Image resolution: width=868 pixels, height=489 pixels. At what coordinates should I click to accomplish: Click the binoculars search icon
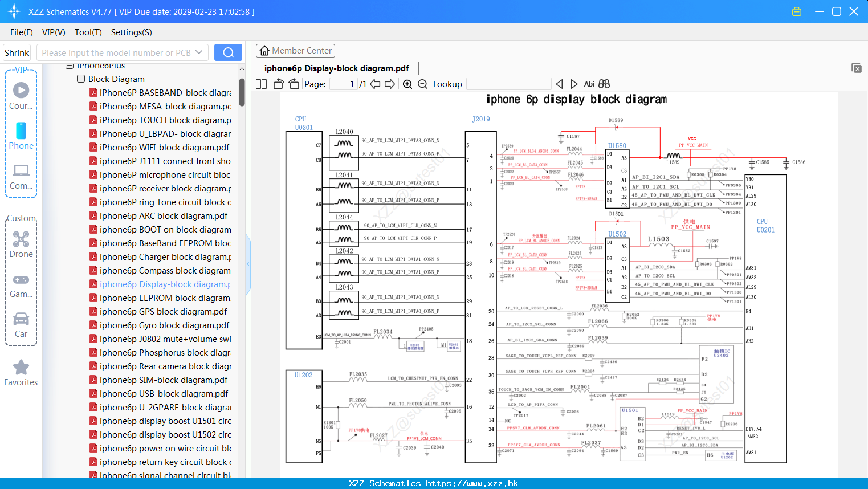[604, 84]
